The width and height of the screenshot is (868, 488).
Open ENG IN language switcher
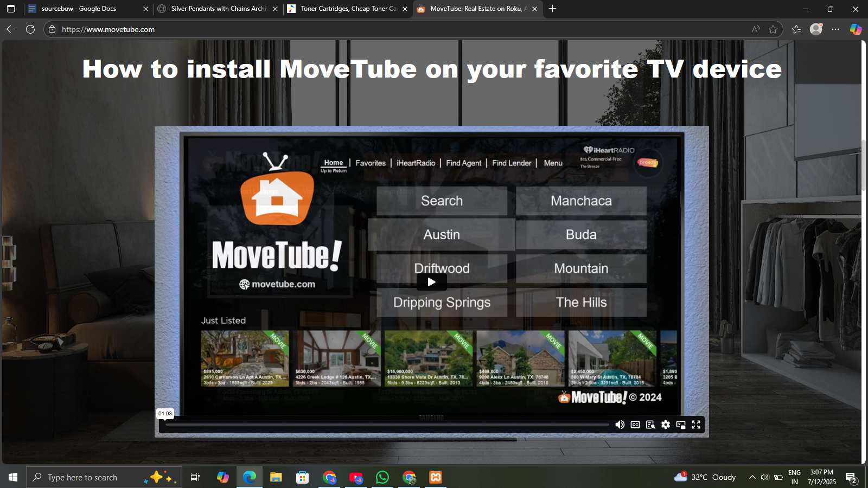(794, 477)
